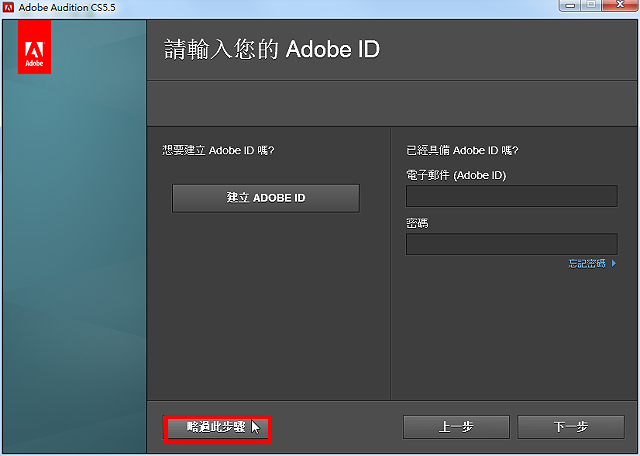Viewport: 640px width, 456px height.
Task: Click the red Adobe logo
Action: [34, 47]
